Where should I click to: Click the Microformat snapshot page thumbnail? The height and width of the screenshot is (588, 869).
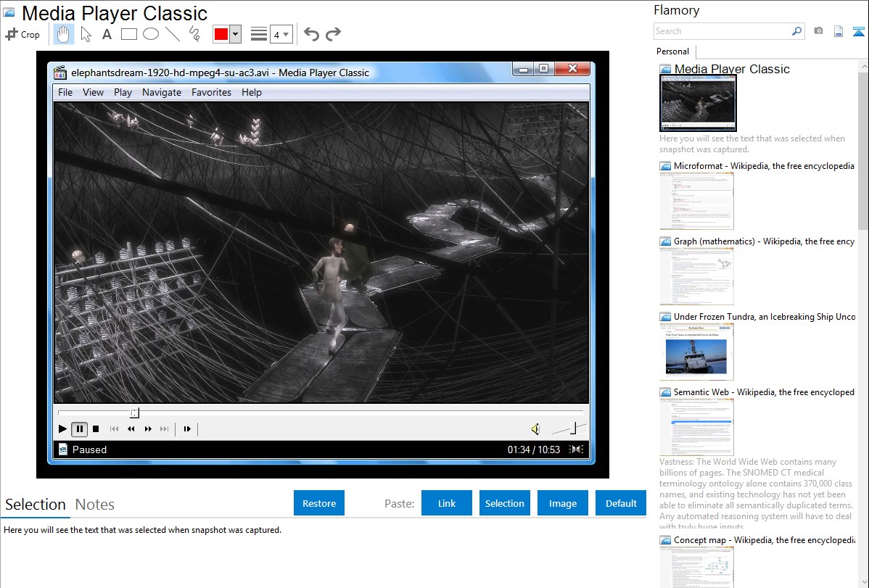click(x=696, y=201)
